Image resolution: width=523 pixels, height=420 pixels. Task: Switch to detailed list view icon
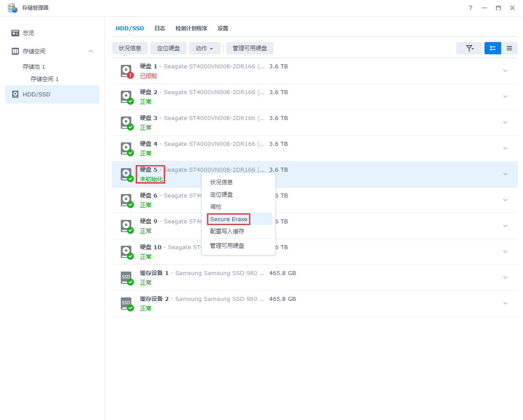(493, 48)
